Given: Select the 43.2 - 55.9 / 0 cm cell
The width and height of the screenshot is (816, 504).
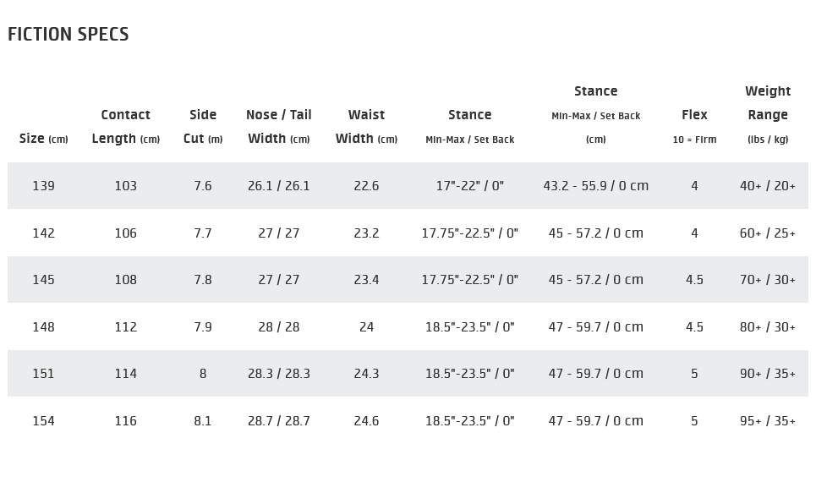Looking at the screenshot, I should (x=595, y=186).
